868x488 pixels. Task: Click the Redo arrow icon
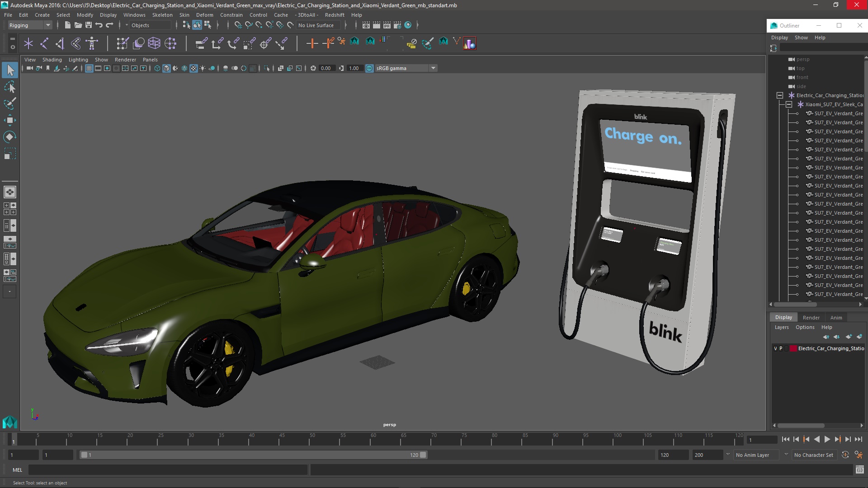109,25
